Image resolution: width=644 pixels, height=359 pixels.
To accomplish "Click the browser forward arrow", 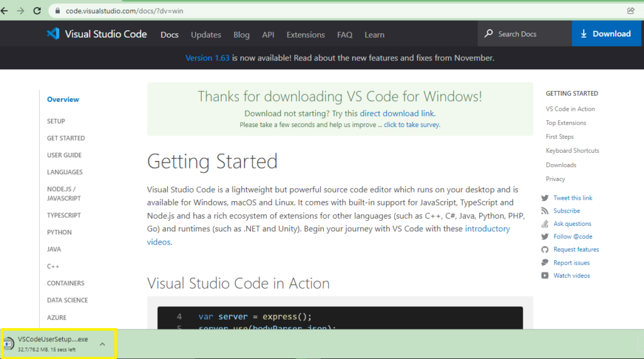I will coord(21,11).
